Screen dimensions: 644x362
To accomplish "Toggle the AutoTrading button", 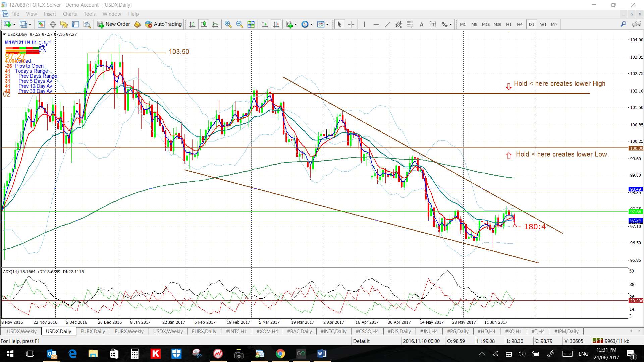I will coord(163,24).
